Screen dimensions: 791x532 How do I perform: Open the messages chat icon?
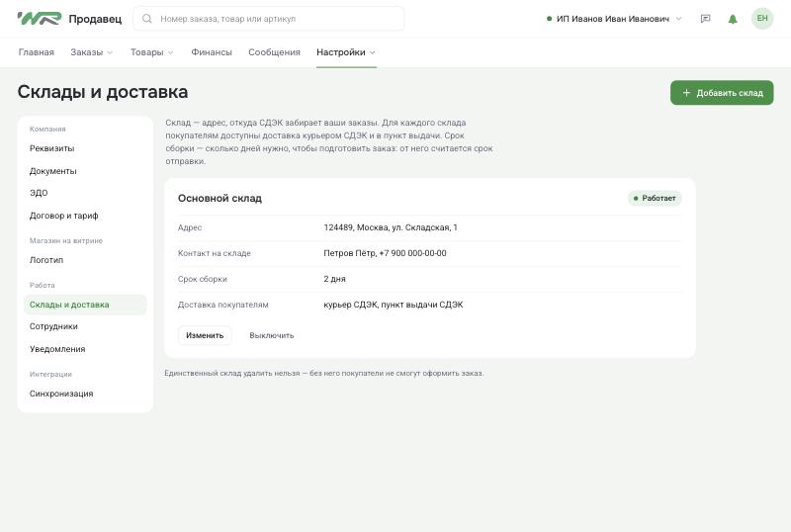pyautogui.click(x=705, y=19)
